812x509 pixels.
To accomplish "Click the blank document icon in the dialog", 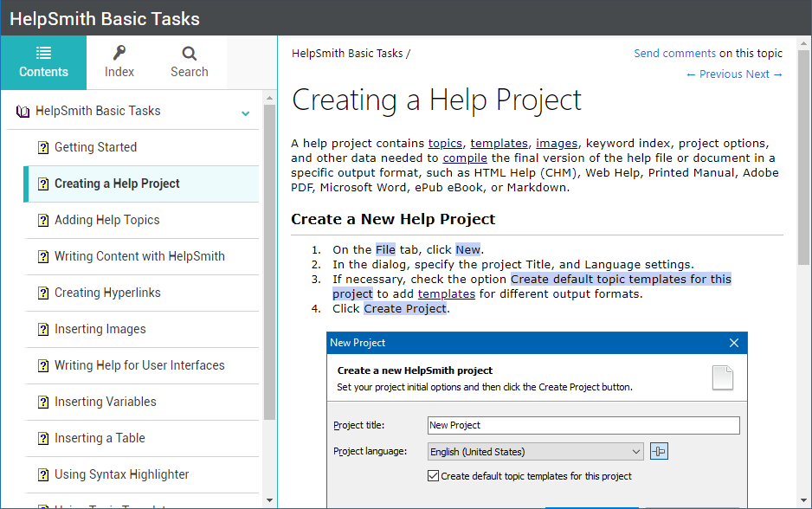I will pyautogui.click(x=723, y=377).
